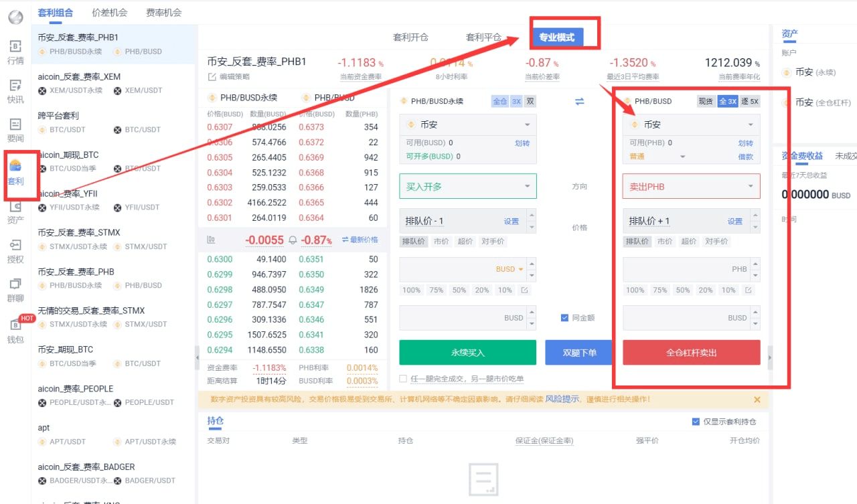Toggle 仅显示套利持仓 checkbox
The height and width of the screenshot is (504, 857).
[x=696, y=422]
